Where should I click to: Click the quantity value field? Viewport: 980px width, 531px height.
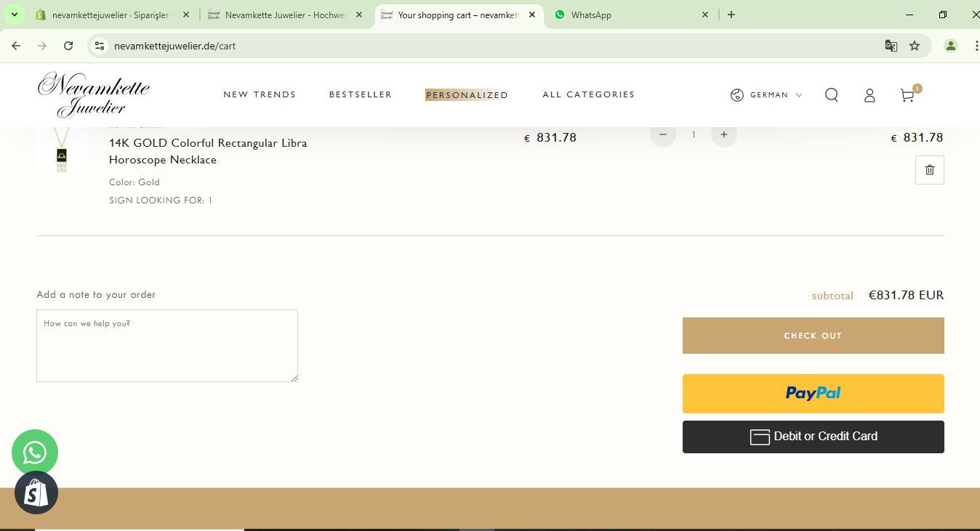click(x=694, y=134)
